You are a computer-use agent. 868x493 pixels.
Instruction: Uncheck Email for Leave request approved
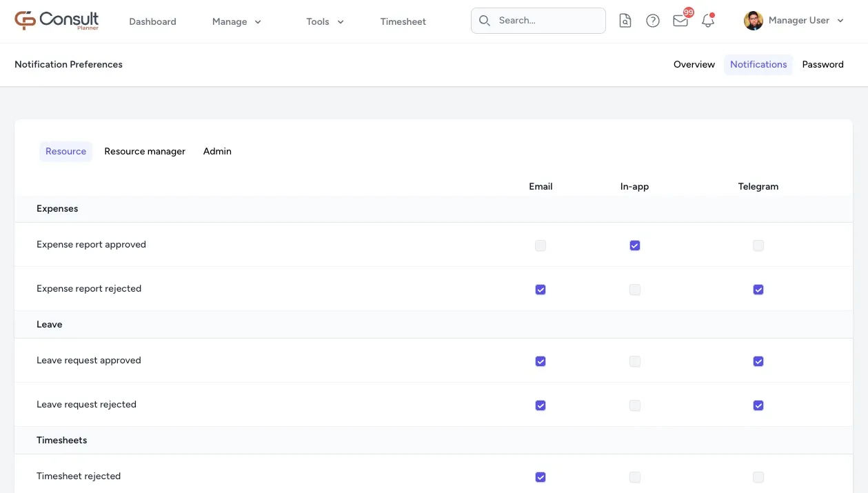pos(541,361)
